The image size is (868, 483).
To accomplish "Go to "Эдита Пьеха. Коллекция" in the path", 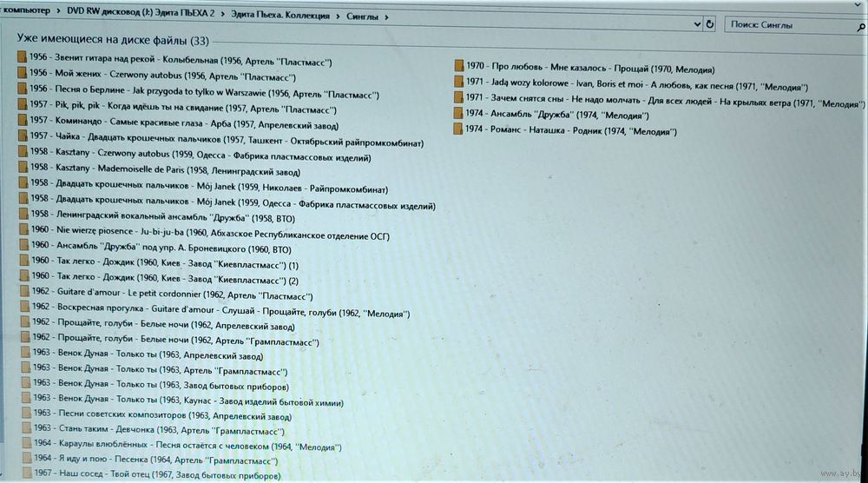I will click(280, 15).
